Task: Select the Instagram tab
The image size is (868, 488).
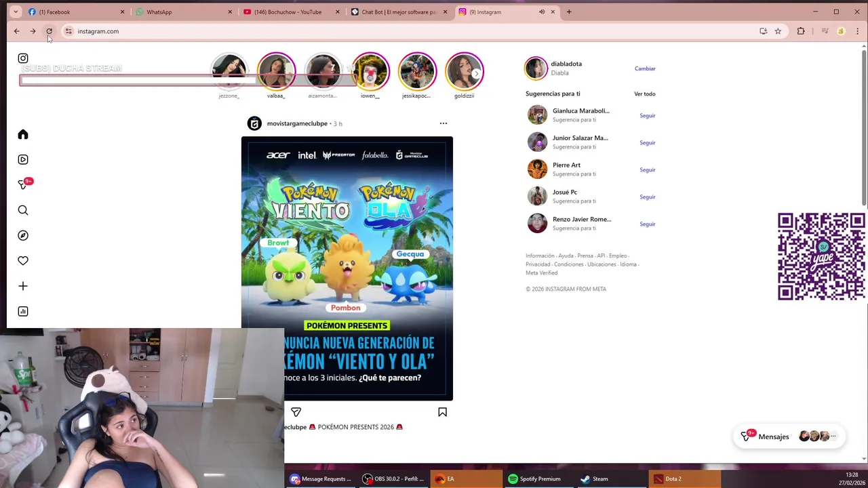Action: [507, 12]
